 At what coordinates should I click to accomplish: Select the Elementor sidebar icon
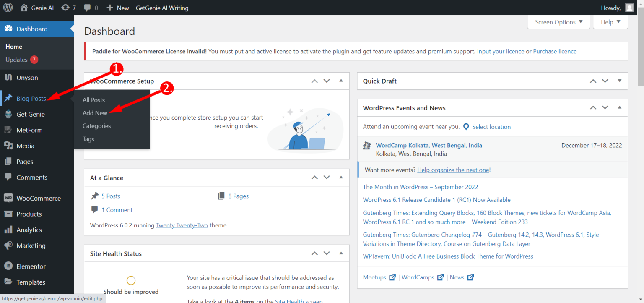[x=9, y=266]
